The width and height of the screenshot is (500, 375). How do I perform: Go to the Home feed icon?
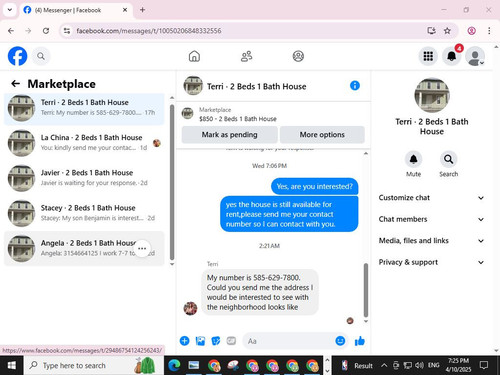click(x=194, y=56)
